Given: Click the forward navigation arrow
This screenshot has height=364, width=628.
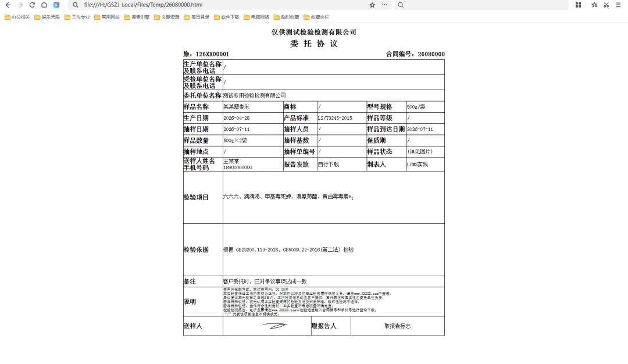Looking at the screenshot, I should (20, 5).
